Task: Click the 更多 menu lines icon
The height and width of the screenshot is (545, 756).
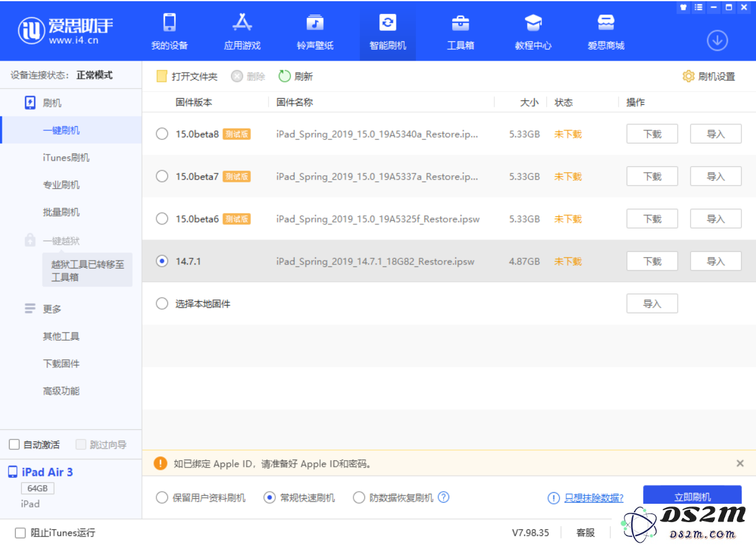Action: 30,309
